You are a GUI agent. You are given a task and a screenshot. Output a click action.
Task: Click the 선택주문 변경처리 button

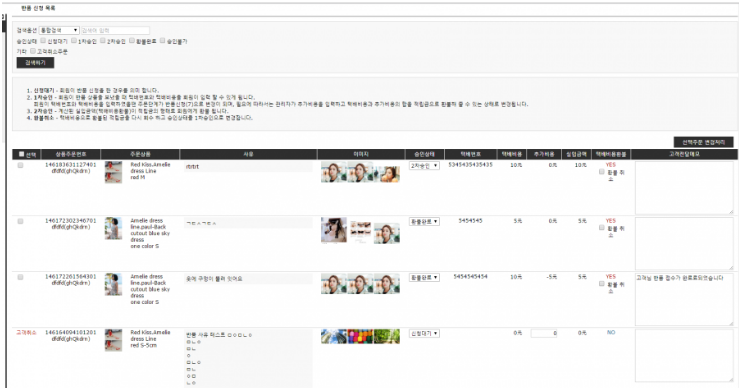point(704,142)
